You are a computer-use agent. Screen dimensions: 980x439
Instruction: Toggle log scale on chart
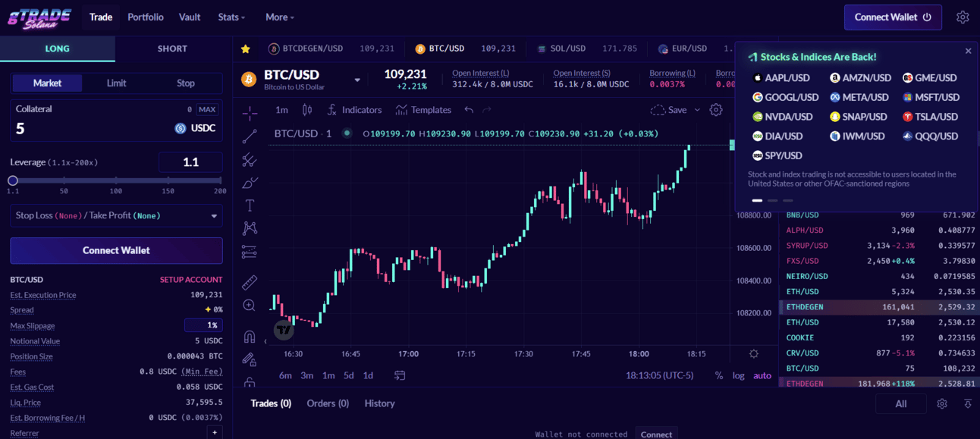(738, 375)
